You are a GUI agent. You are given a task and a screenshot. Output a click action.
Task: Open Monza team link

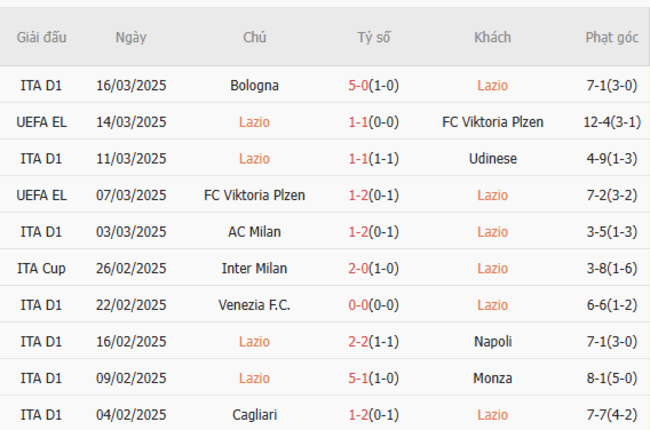click(x=493, y=378)
